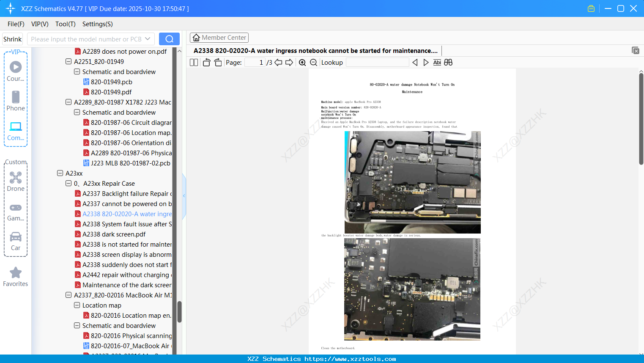The image size is (644, 363).
Task: Zoom out of the document
Action: pyautogui.click(x=313, y=63)
